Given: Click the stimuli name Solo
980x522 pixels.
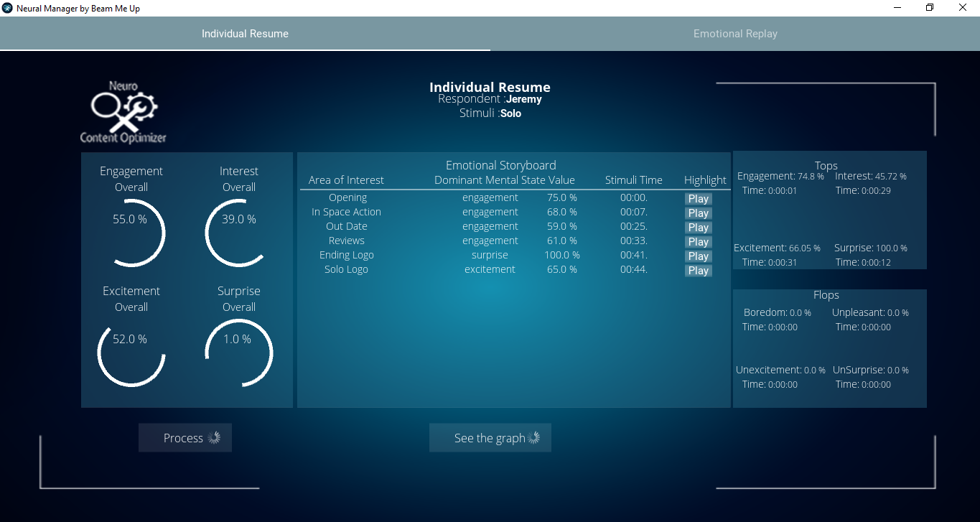Looking at the screenshot, I should tap(510, 113).
